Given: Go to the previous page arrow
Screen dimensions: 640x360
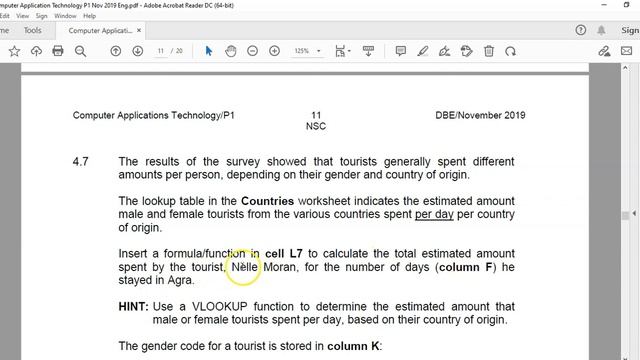Looking at the screenshot, I should (x=116, y=51).
